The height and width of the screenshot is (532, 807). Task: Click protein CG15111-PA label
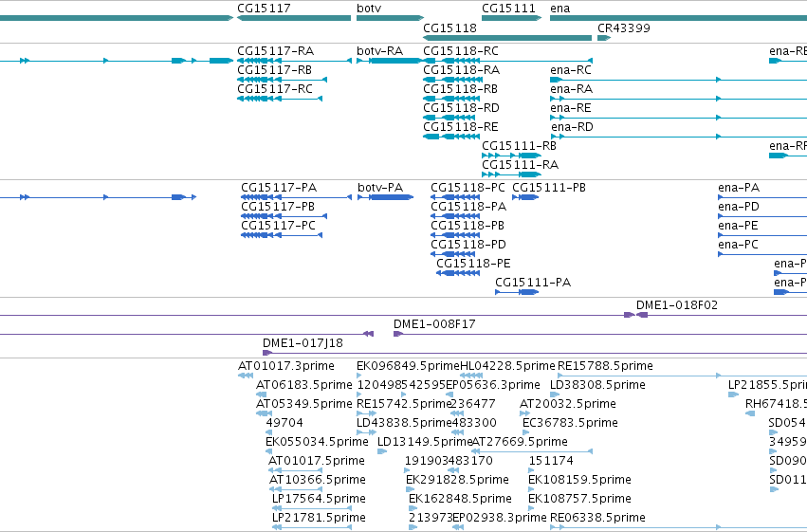click(x=533, y=283)
